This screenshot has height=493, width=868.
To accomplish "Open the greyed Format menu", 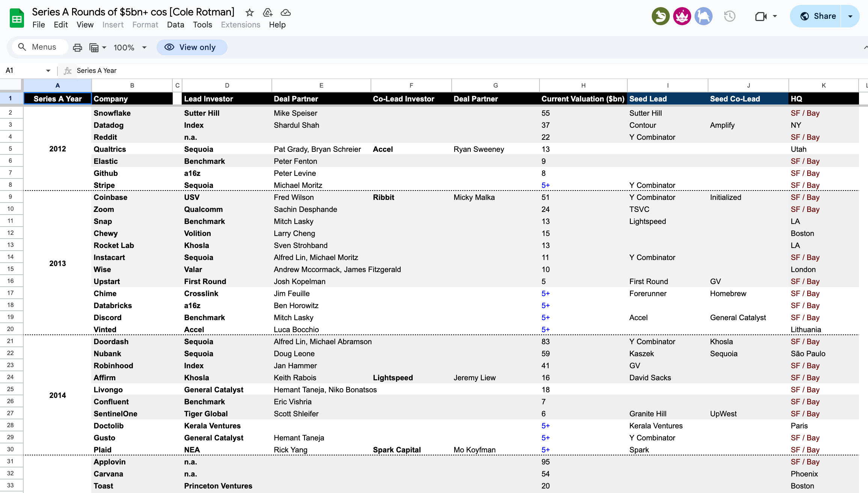I will point(145,25).
